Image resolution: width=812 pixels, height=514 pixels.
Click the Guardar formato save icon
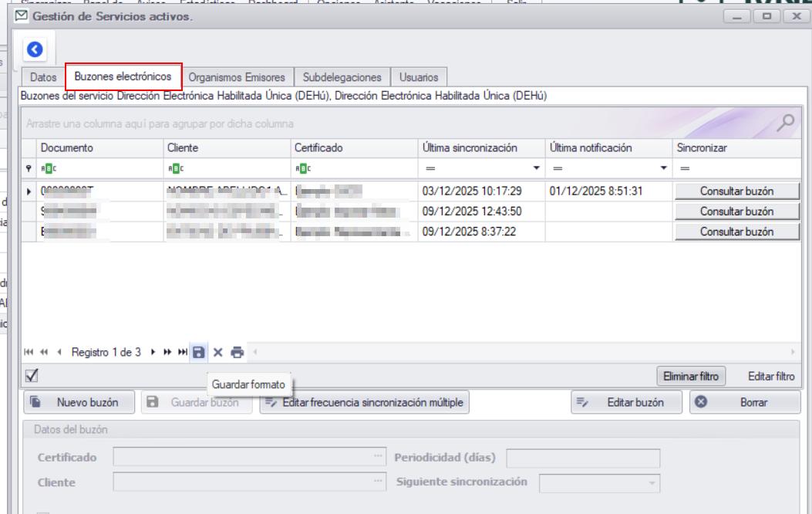point(199,352)
